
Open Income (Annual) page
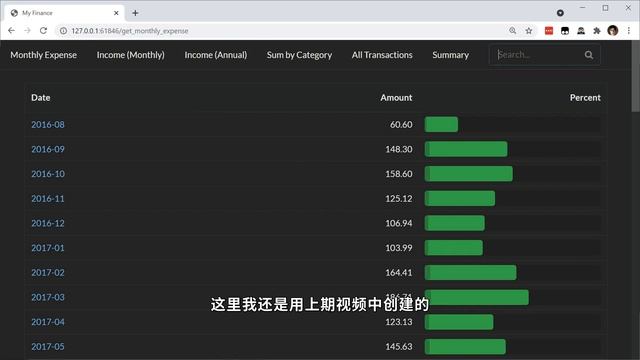pyautogui.click(x=216, y=55)
